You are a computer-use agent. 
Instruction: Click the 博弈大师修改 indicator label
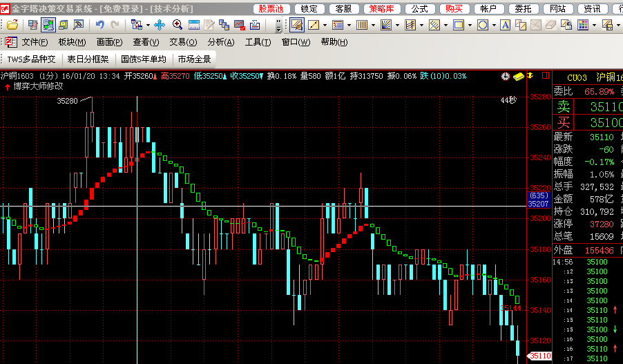pos(38,86)
